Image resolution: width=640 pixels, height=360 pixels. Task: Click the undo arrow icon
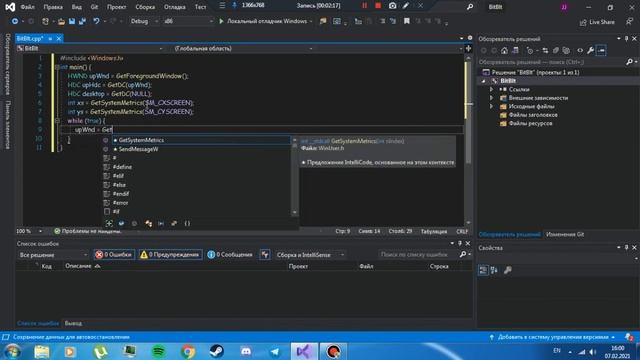[x=96, y=21]
